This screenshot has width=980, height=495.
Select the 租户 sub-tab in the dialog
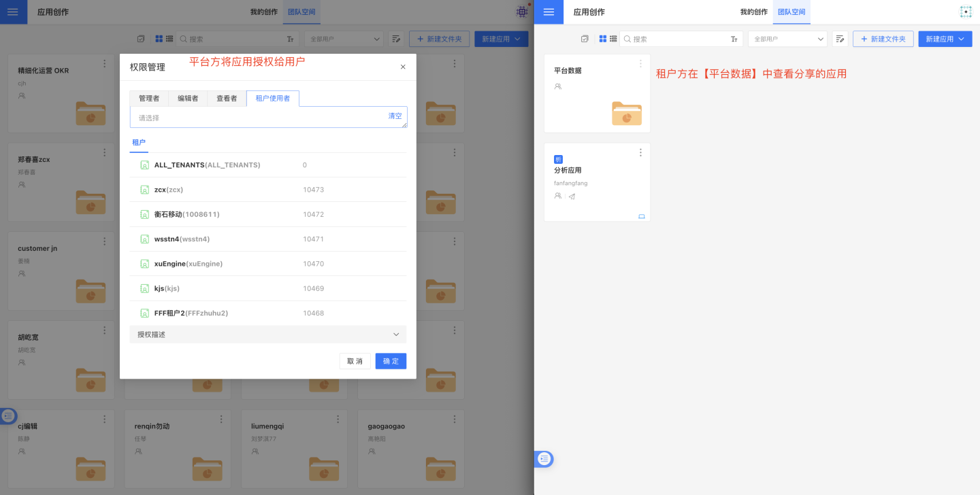pos(139,143)
